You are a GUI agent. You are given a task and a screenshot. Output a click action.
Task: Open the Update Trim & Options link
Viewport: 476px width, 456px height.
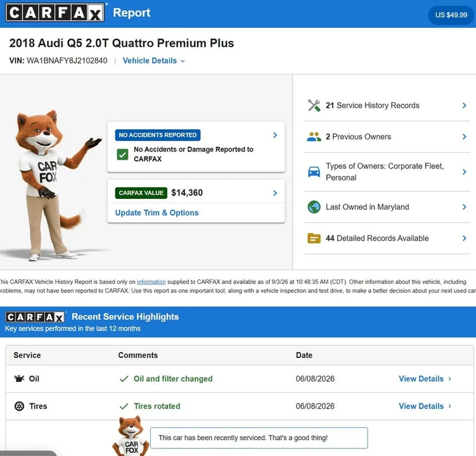click(x=157, y=213)
